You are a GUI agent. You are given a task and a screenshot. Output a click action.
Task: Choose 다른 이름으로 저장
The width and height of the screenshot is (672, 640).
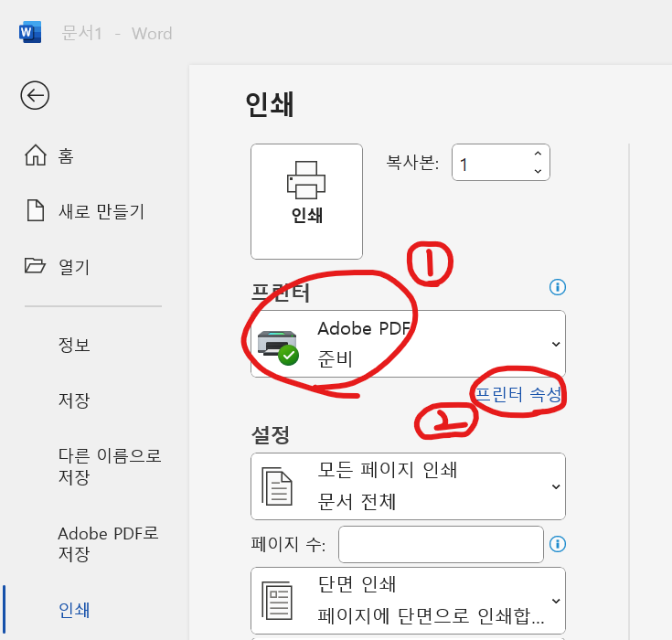point(110,466)
